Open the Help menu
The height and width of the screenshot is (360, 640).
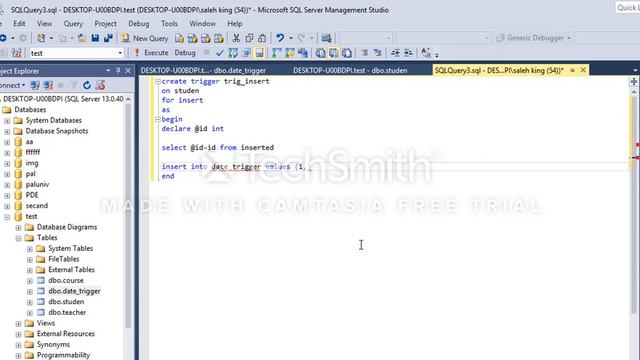235,24
